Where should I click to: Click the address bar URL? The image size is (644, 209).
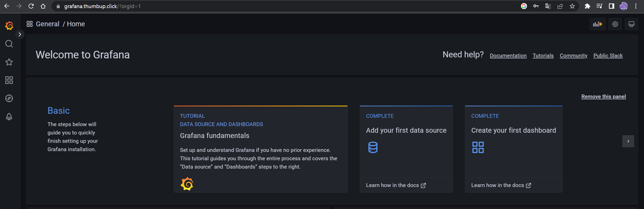click(x=102, y=6)
